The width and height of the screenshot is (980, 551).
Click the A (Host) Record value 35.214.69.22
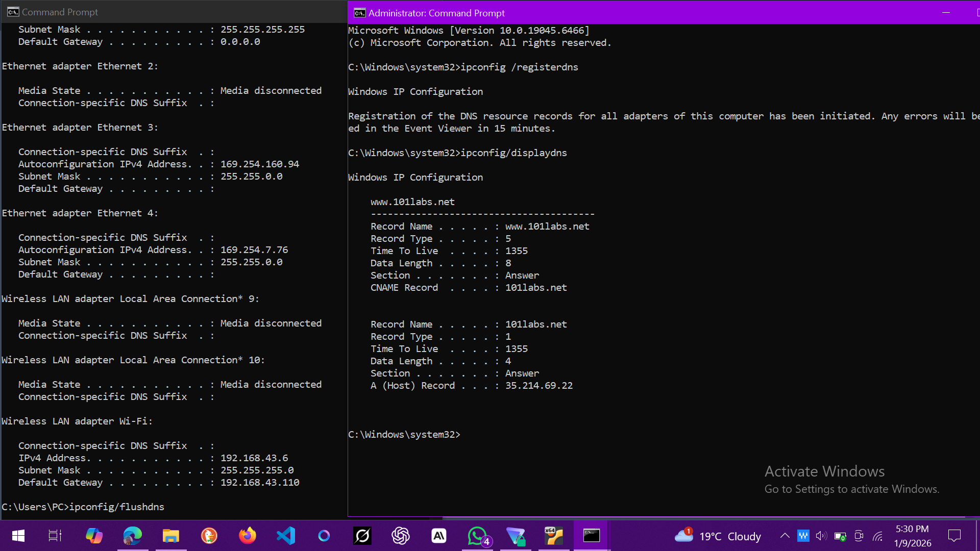(x=539, y=385)
